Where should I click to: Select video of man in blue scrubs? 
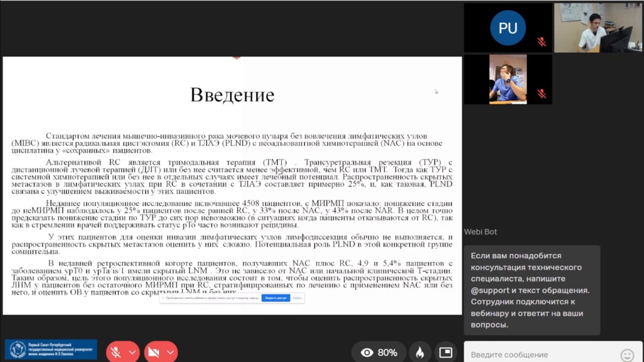point(508,79)
